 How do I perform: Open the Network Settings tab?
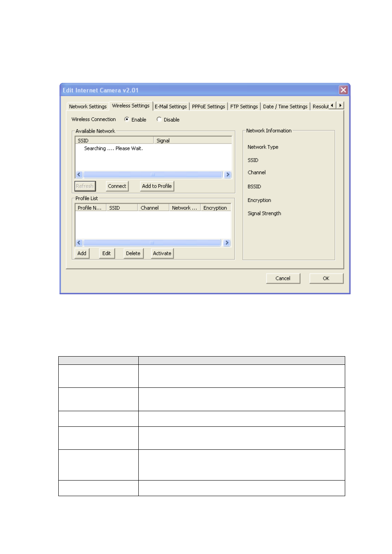pos(88,106)
